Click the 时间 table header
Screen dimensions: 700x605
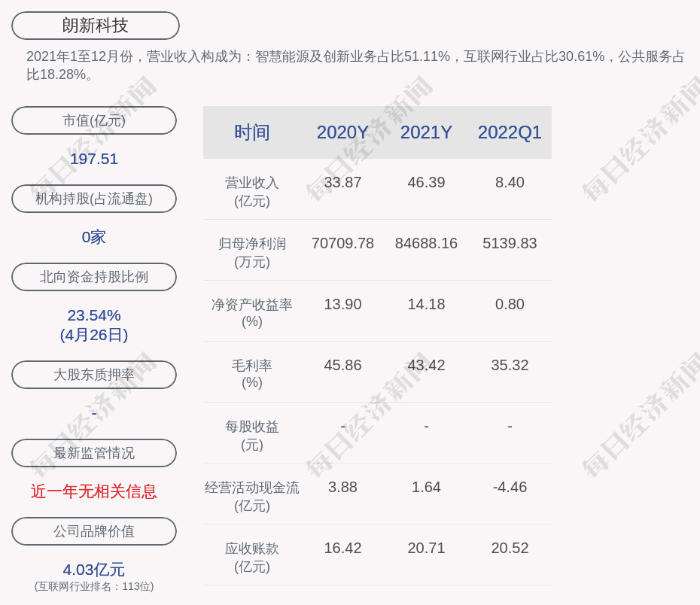pyautogui.click(x=251, y=132)
